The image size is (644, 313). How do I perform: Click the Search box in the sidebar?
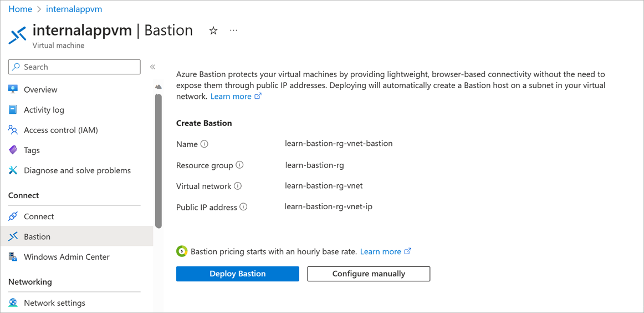74,67
